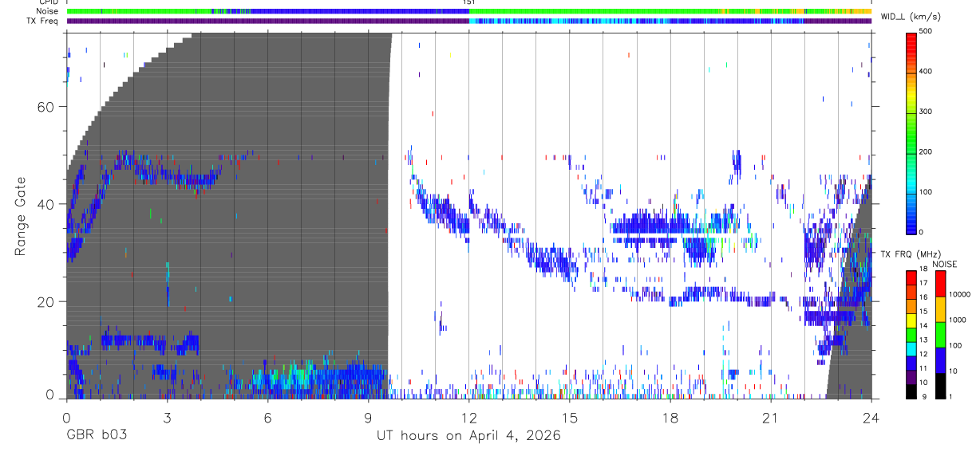The image size is (980, 452).
Task: Click the '500' tick on WID colorbar
Action: 926,32
